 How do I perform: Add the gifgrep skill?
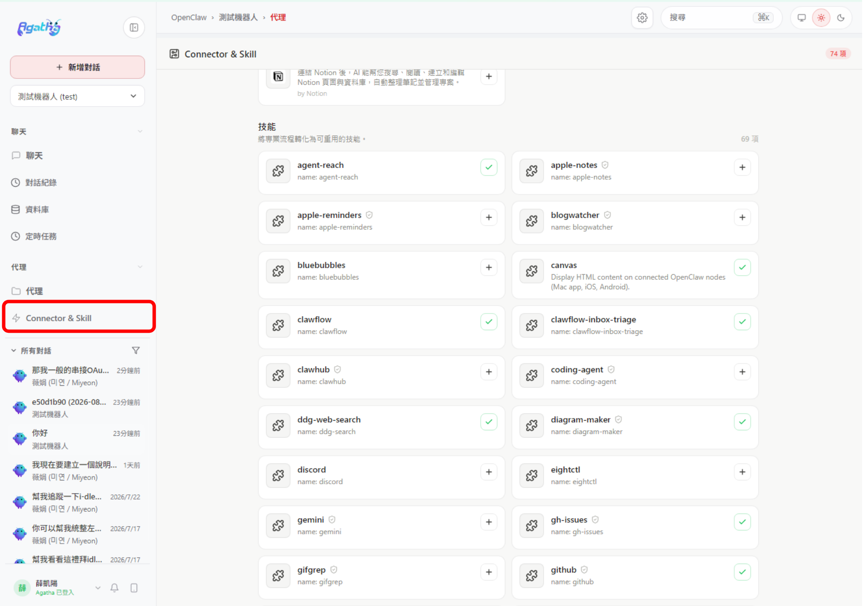pyautogui.click(x=489, y=572)
